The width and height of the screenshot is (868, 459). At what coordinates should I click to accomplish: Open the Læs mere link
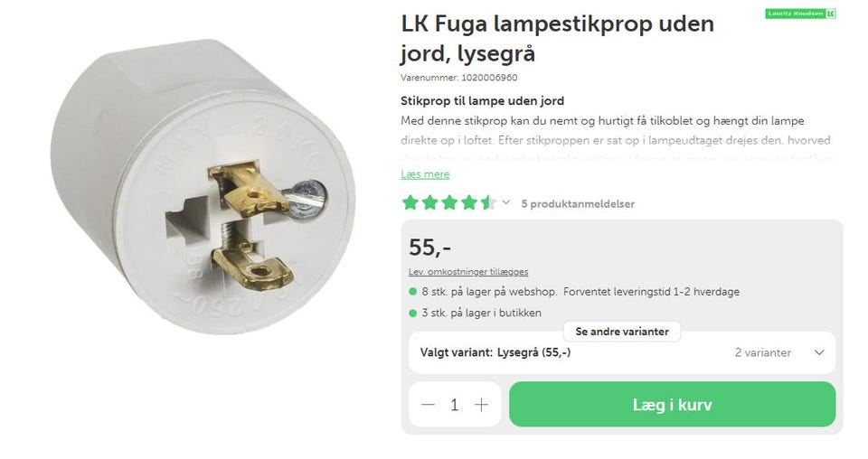pos(425,174)
